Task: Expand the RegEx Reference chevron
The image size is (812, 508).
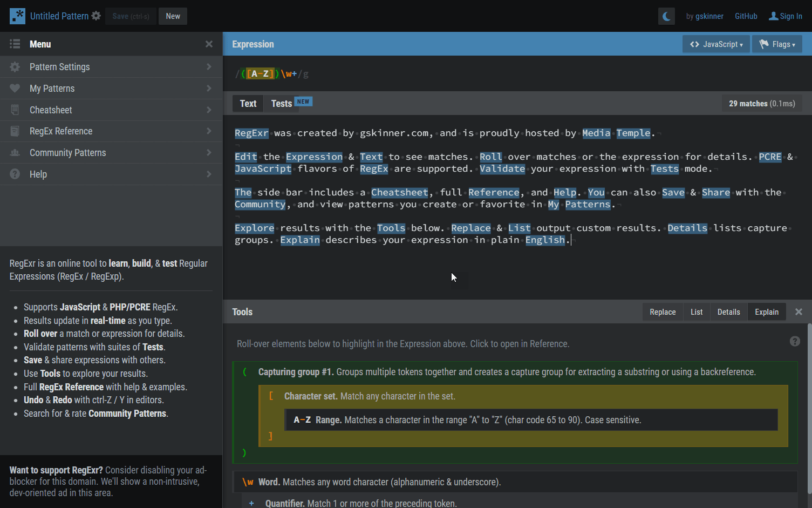Action: pos(209,131)
